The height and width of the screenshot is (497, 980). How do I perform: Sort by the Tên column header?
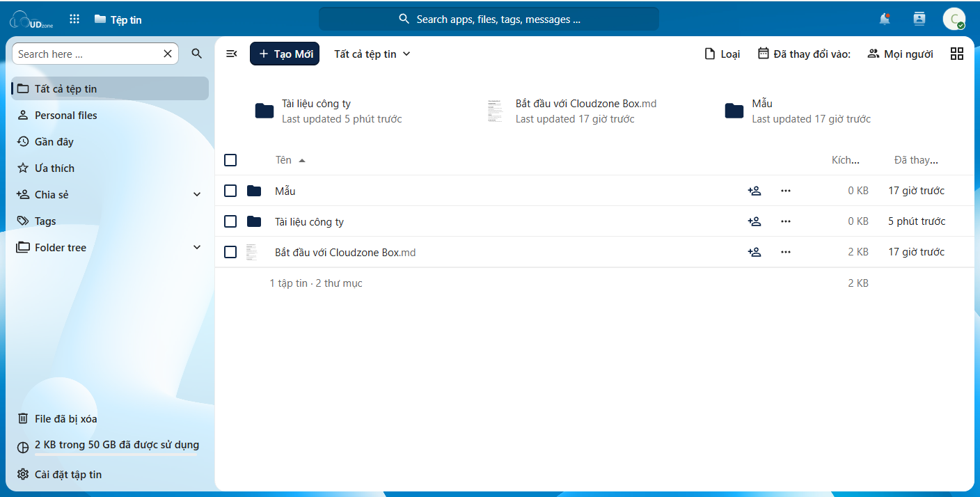tap(290, 160)
